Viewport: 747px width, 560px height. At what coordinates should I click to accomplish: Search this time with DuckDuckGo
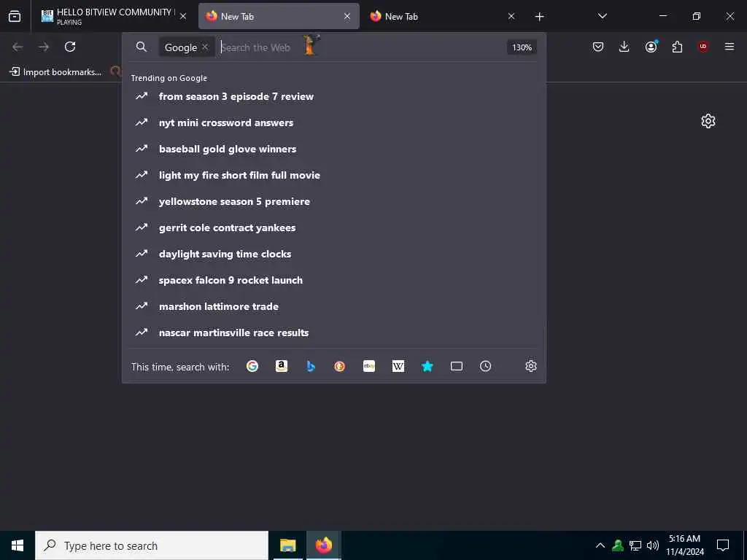point(340,366)
